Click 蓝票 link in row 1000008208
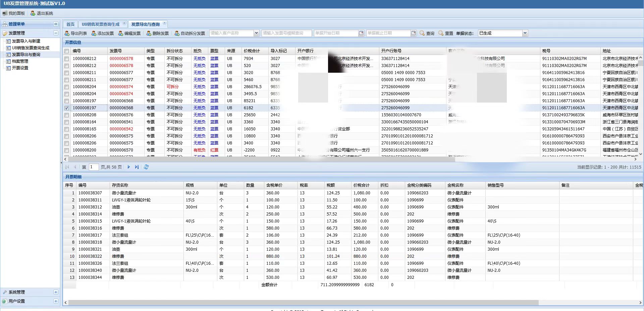The height and width of the screenshot is (311, 644). tap(214, 115)
